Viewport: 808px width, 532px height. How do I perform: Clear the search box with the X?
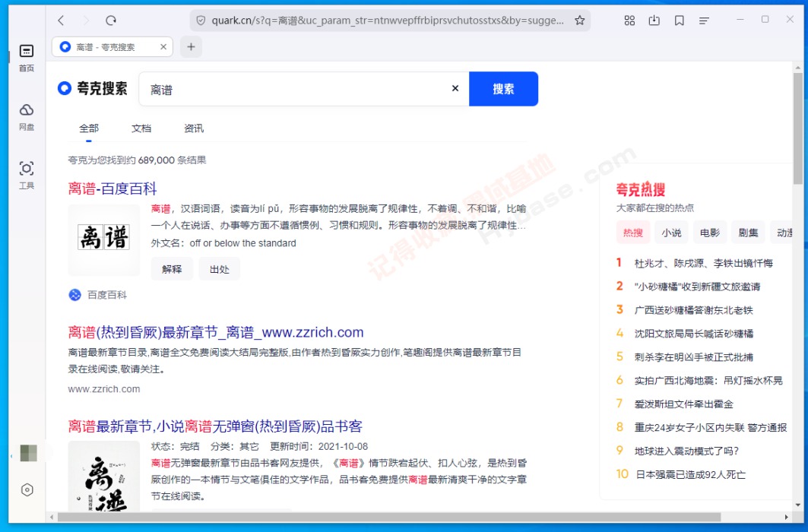coord(455,89)
